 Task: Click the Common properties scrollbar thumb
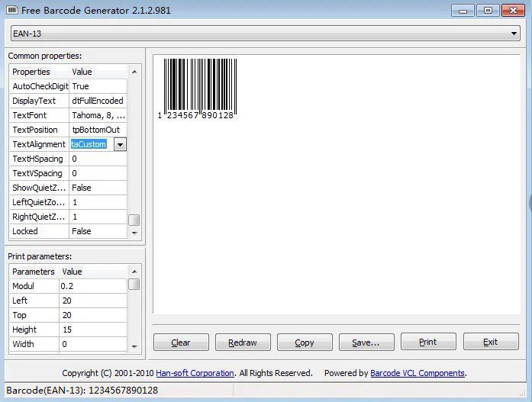click(134, 220)
